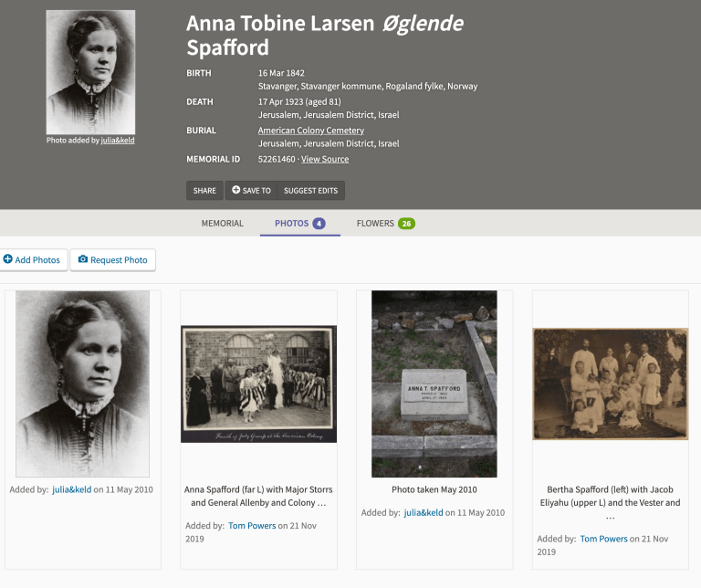701x588 pixels.
Task: Open the Anna T. Spafford gravestone photo
Action: (x=434, y=383)
